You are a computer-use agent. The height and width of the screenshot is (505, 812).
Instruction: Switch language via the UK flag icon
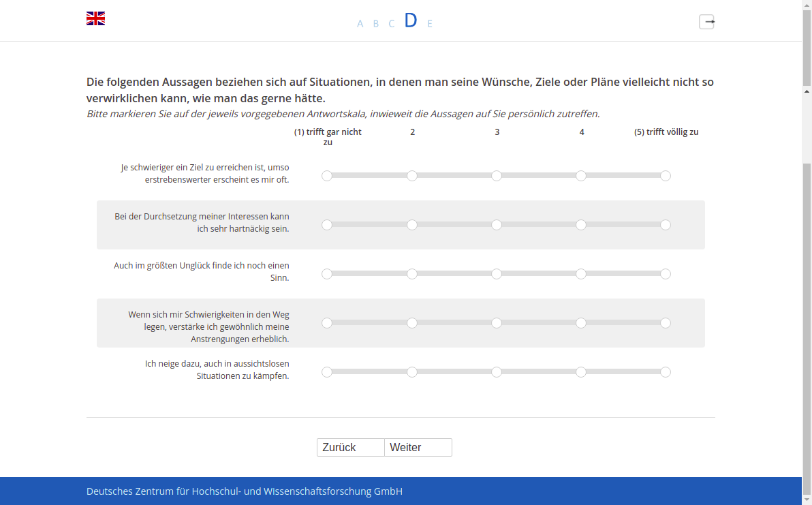(x=96, y=18)
